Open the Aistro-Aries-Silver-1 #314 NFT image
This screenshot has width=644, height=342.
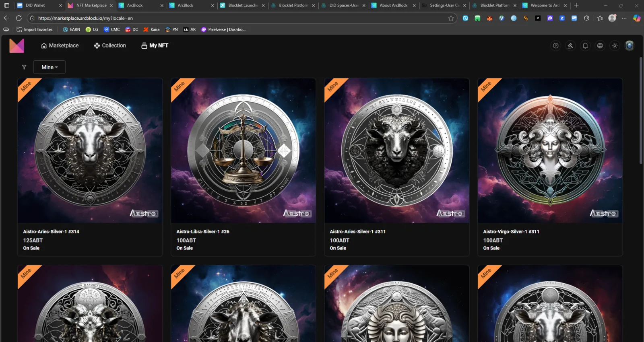(x=90, y=150)
